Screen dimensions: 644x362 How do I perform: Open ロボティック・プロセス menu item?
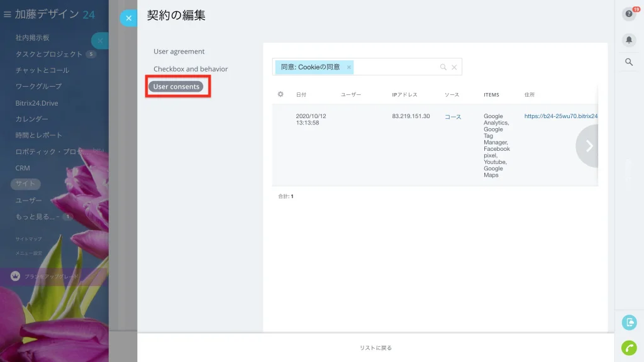pos(52,151)
